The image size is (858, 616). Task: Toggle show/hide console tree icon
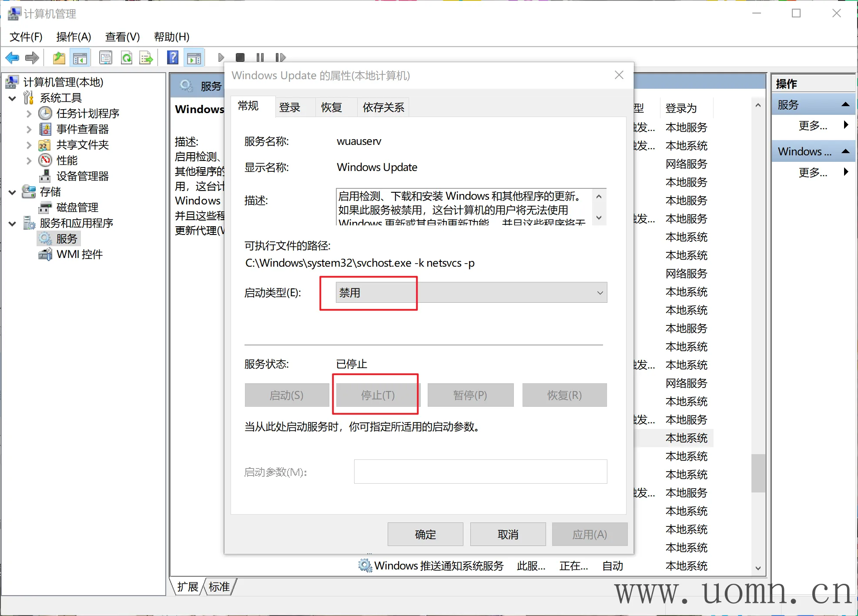pyautogui.click(x=80, y=57)
